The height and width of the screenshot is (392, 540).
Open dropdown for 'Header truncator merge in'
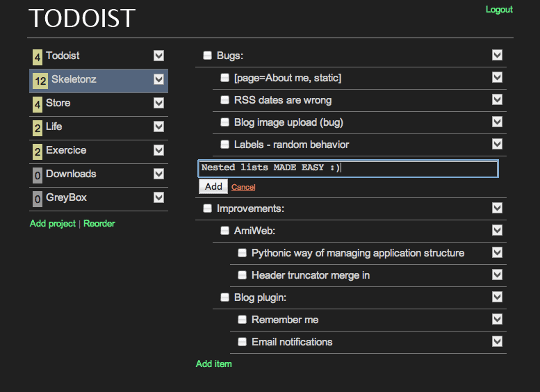pos(496,275)
